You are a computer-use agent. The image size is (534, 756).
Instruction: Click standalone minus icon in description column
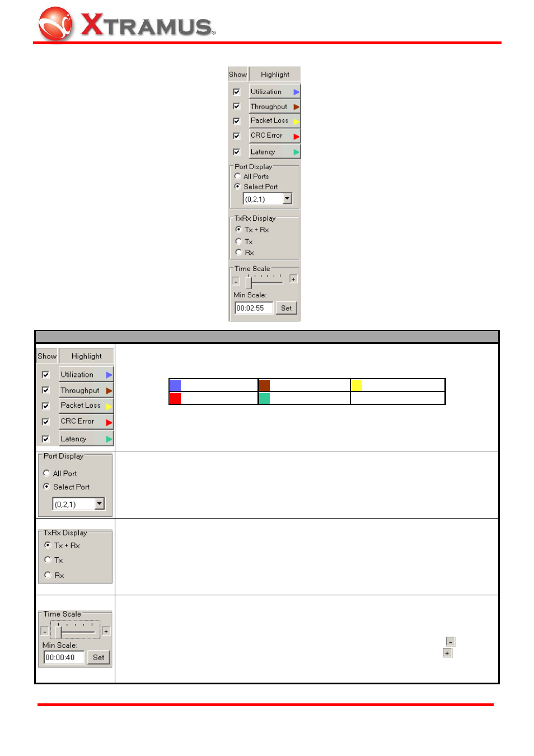[x=451, y=642]
